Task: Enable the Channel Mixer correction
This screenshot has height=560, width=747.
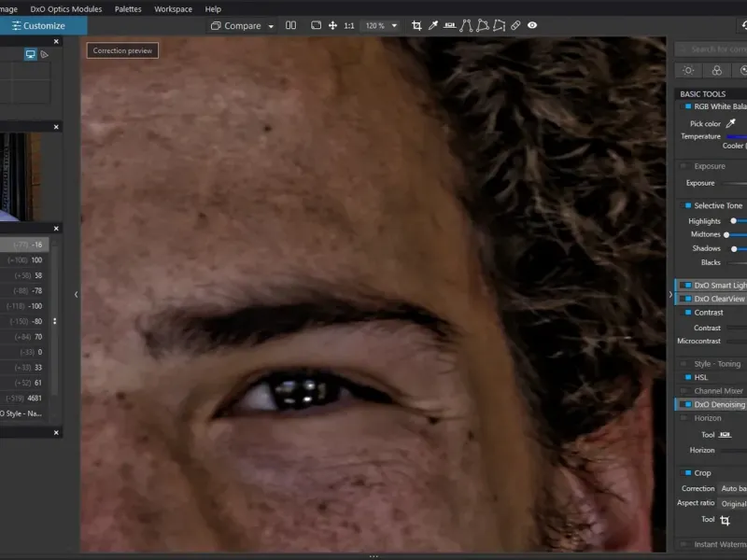Action: [x=684, y=391]
